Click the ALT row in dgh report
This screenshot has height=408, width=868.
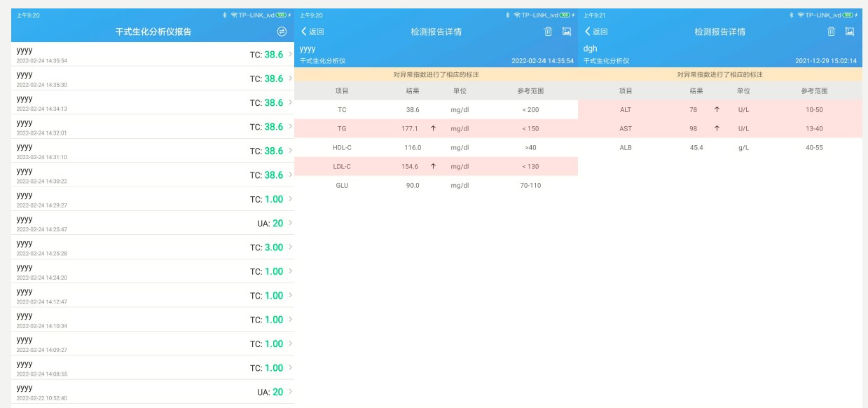[x=722, y=109]
